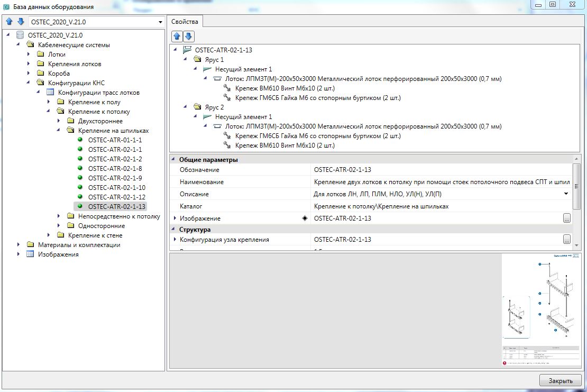Open the Описание value dropdown arrow

[566, 194]
